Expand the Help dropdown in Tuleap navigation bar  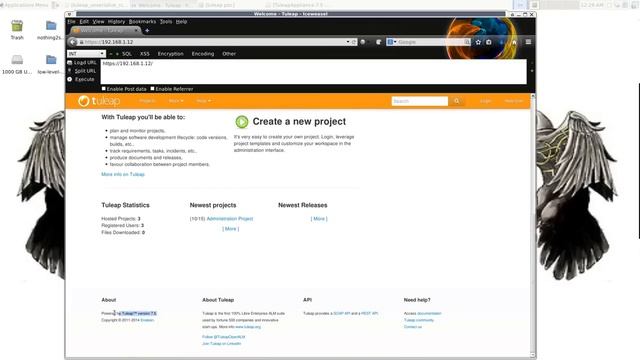204,101
